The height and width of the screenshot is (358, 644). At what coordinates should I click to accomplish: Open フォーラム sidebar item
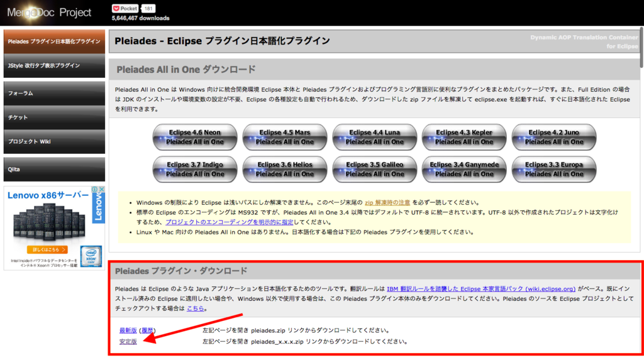(x=54, y=93)
